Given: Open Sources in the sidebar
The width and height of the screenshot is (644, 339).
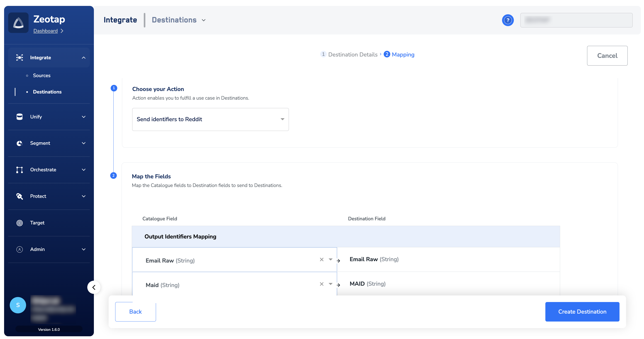Looking at the screenshot, I should 41,76.
